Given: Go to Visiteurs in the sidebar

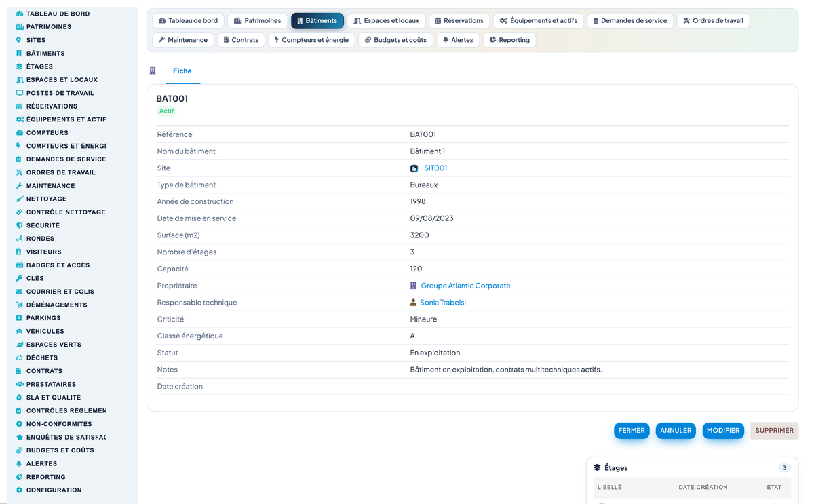Looking at the screenshot, I should click(x=44, y=252).
